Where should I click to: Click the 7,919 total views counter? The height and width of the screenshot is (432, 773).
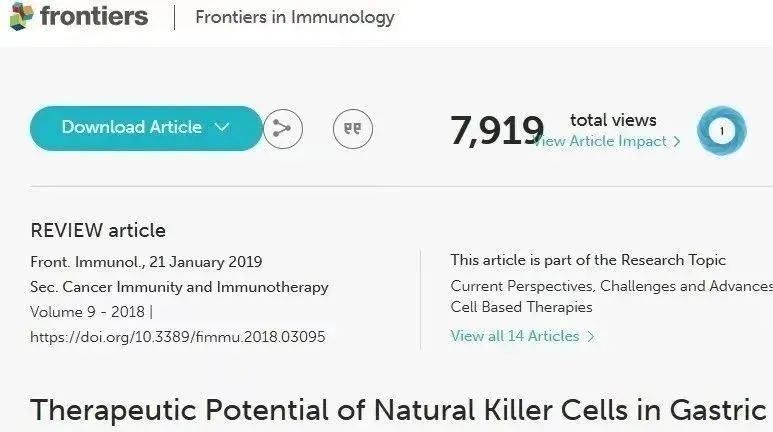pyautogui.click(x=497, y=131)
